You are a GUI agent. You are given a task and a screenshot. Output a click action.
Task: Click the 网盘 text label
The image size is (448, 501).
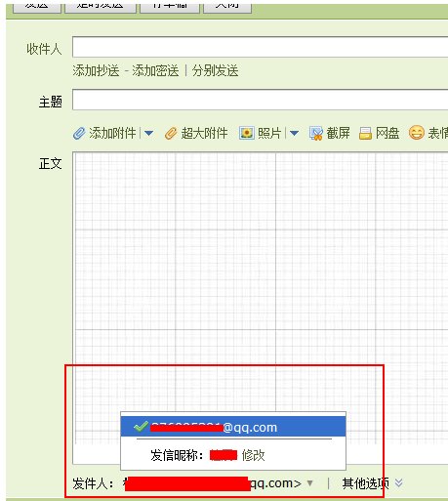coord(387,133)
